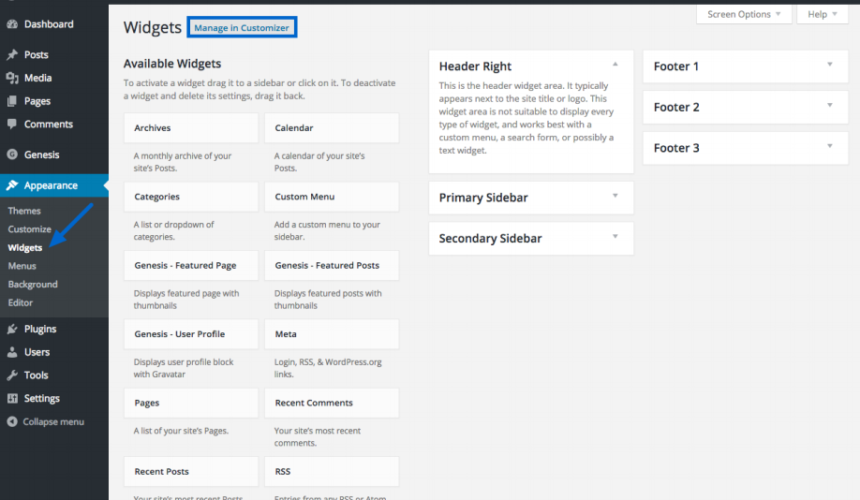Click the Secondary Sidebar title
The width and height of the screenshot is (860, 500).
[x=490, y=238]
